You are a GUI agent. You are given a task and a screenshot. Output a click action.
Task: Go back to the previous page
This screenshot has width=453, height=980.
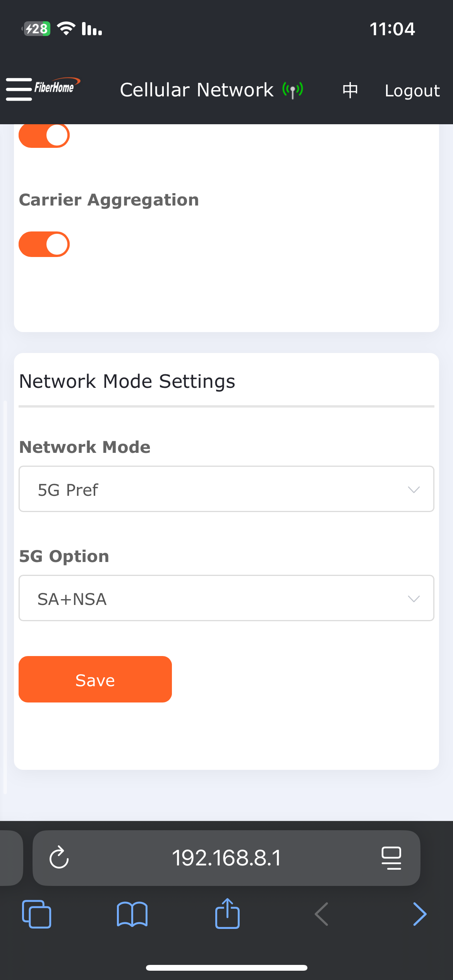tap(321, 914)
